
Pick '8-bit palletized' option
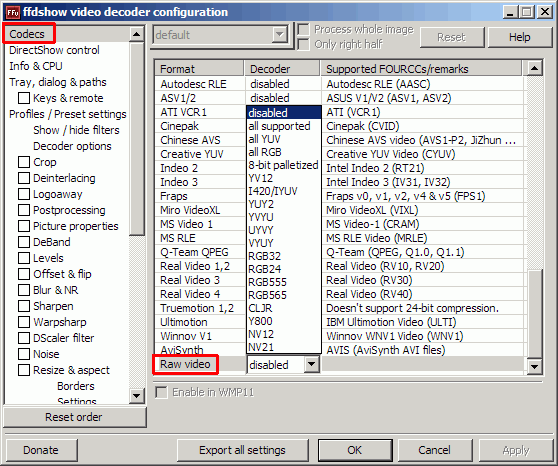(284, 165)
